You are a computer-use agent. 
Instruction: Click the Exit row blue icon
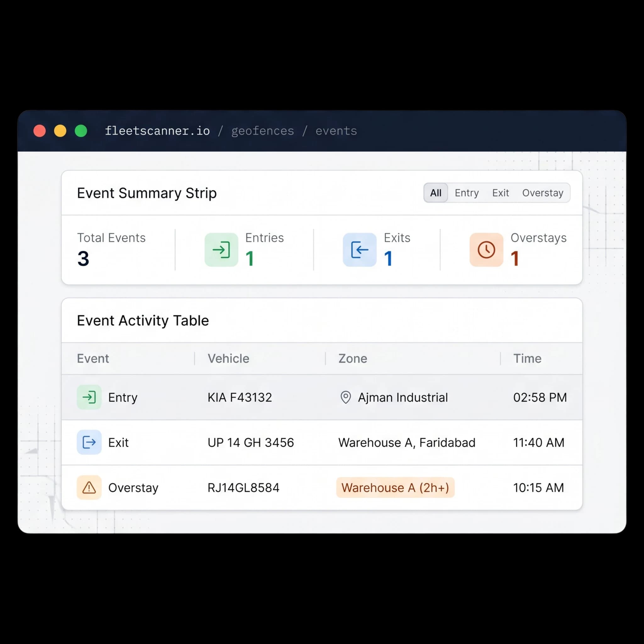(89, 442)
